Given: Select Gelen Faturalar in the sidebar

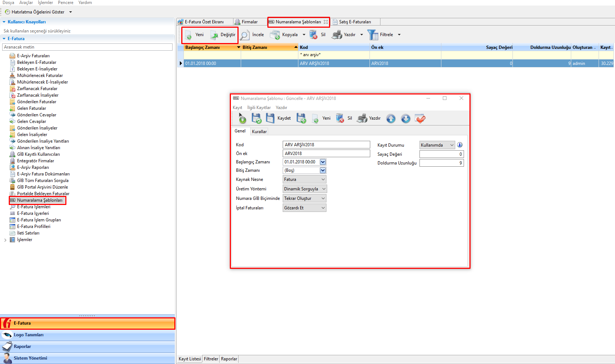Looking at the screenshot, I should 31,108.
